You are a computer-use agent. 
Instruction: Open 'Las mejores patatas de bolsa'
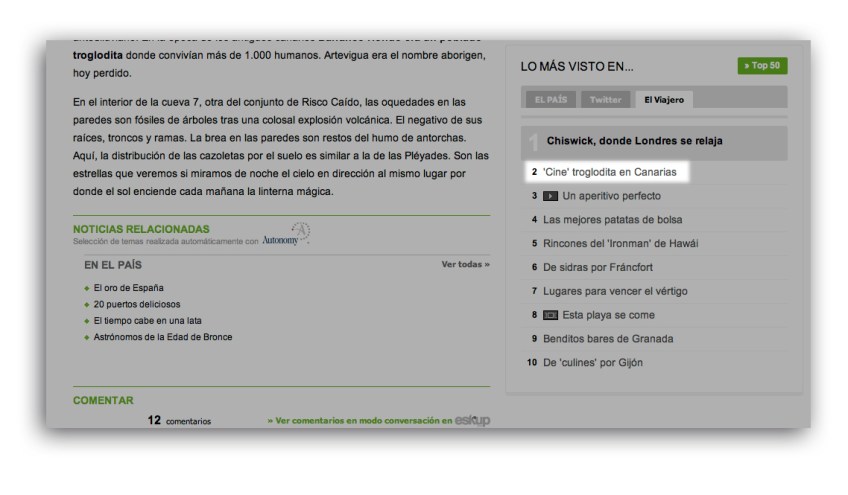(613, 220)
